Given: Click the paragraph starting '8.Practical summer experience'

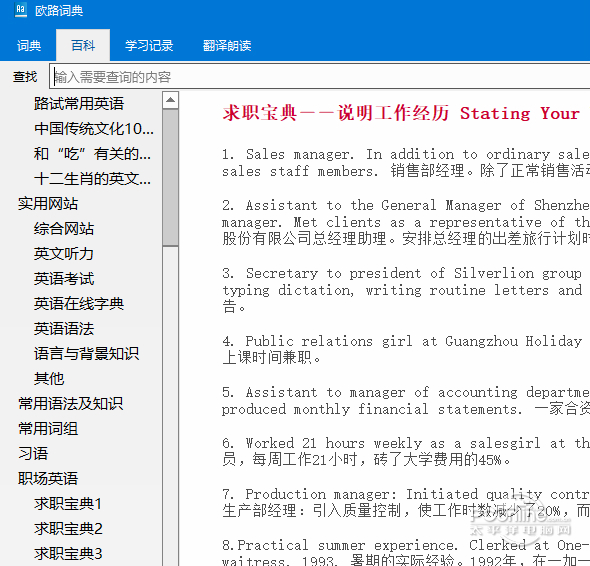Looking at the screenshot, I should (x=406, y=552).
